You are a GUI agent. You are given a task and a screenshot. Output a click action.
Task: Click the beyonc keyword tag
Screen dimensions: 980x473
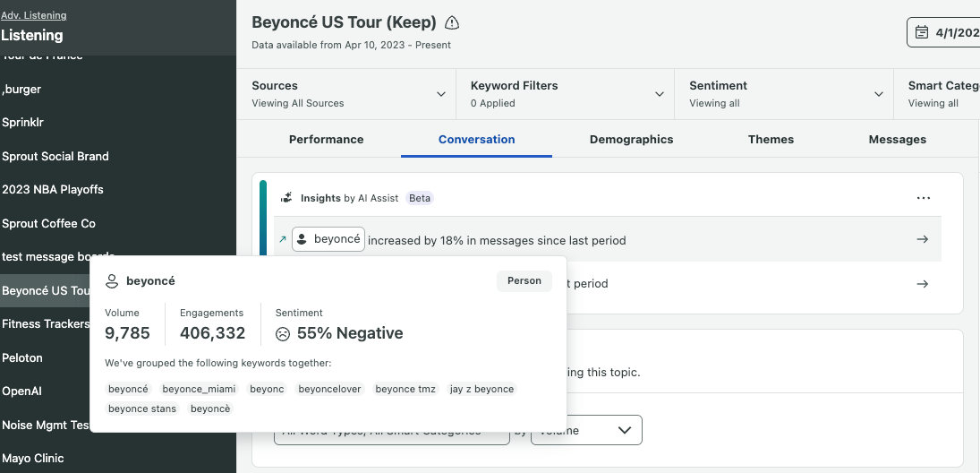click(x=267, y=389)
